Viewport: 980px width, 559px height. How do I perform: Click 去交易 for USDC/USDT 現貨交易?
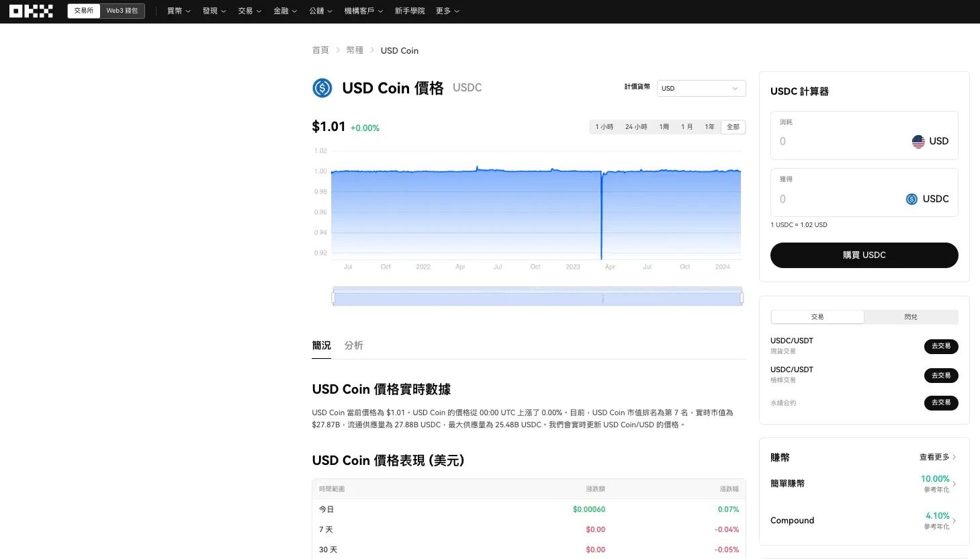click(x=941, y=347)
